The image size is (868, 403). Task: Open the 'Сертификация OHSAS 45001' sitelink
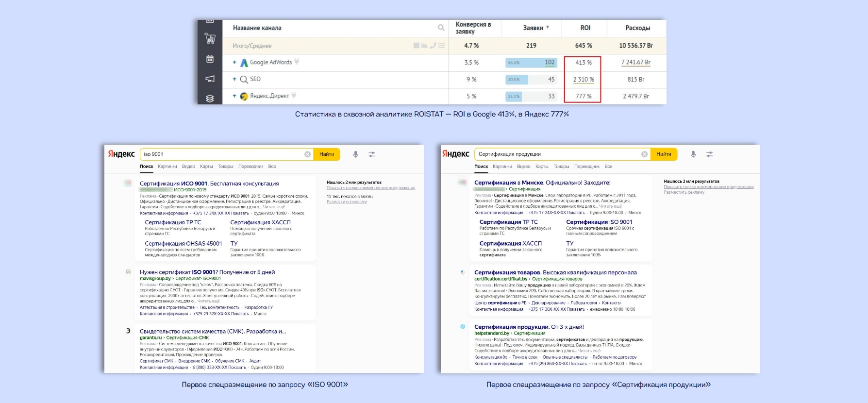pyautogui.click(x=184, y=244)
